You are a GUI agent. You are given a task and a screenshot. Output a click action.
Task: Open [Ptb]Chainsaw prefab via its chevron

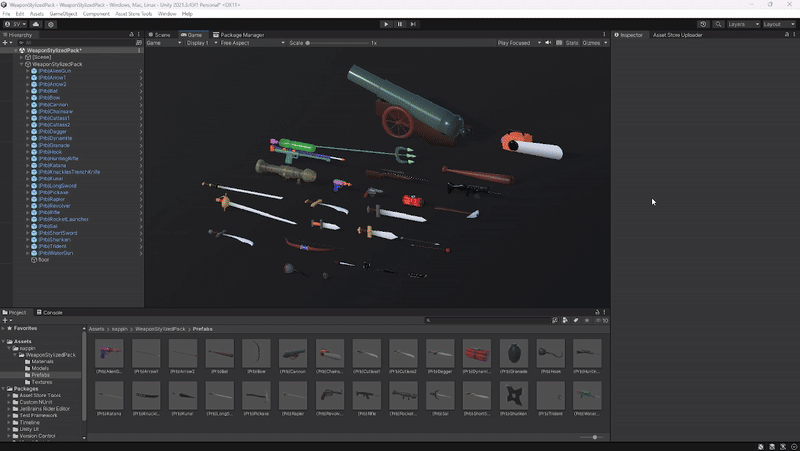140,111
